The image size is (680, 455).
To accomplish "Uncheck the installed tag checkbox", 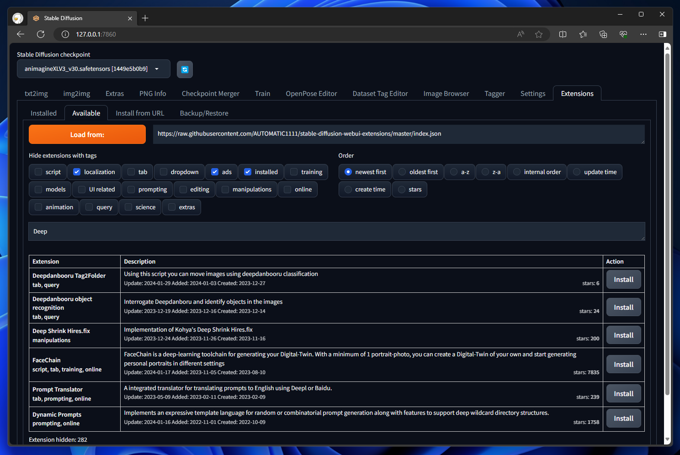I will [x=248, y=172].
